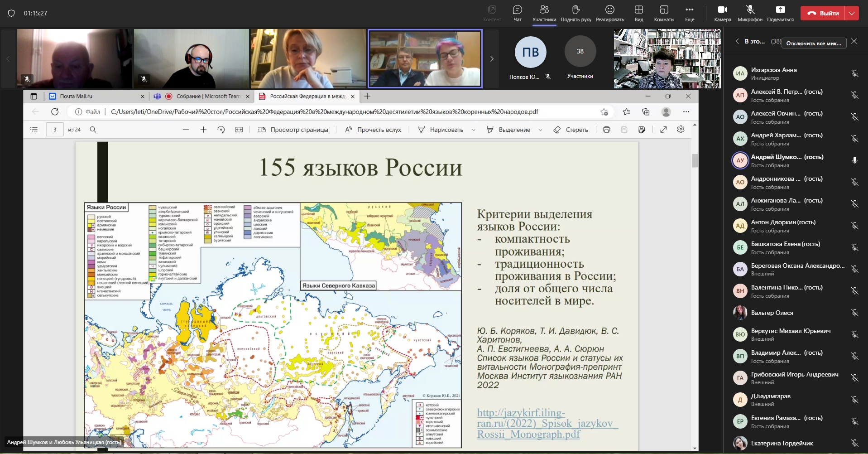Rotate the PDF page

(x=221, y=130)
